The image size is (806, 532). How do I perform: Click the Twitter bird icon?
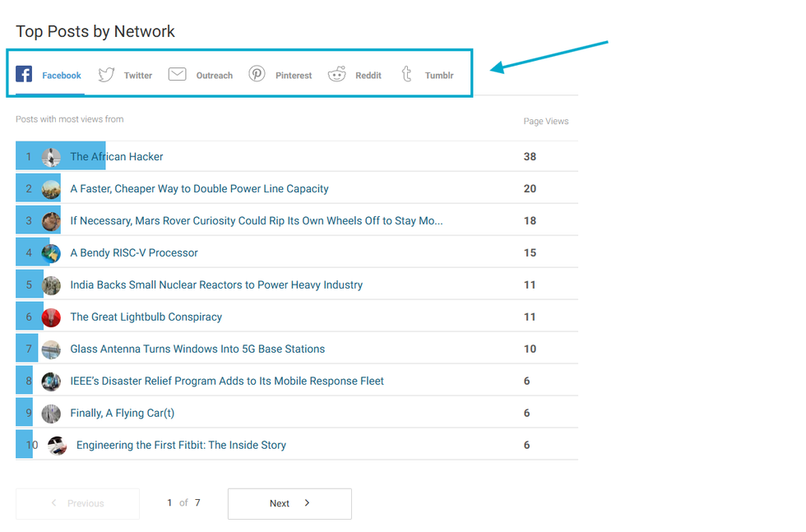106,75
